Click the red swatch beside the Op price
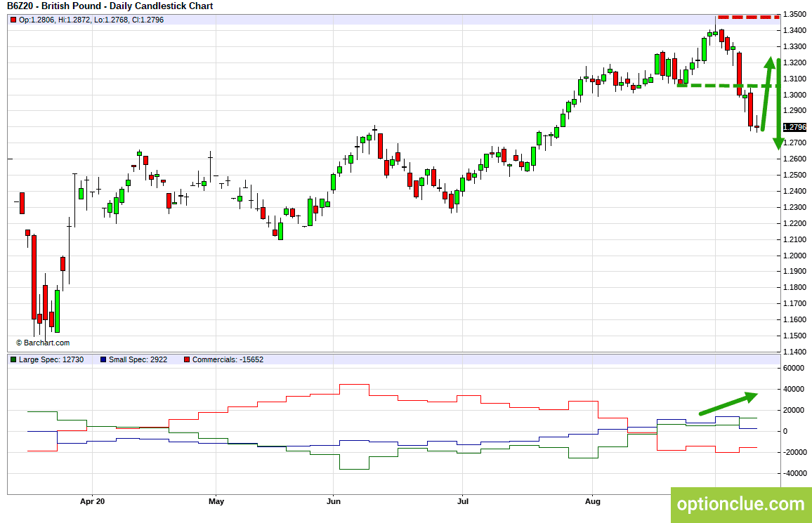The height and width of the screenshot is (523, 812). [13, 20]
